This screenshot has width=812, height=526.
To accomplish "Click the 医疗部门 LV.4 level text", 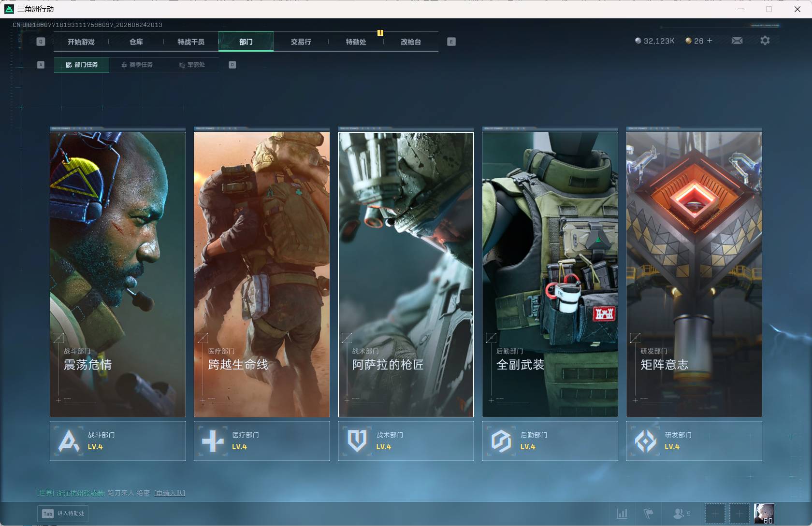I will pyautogui.click(x=239, y=447).
